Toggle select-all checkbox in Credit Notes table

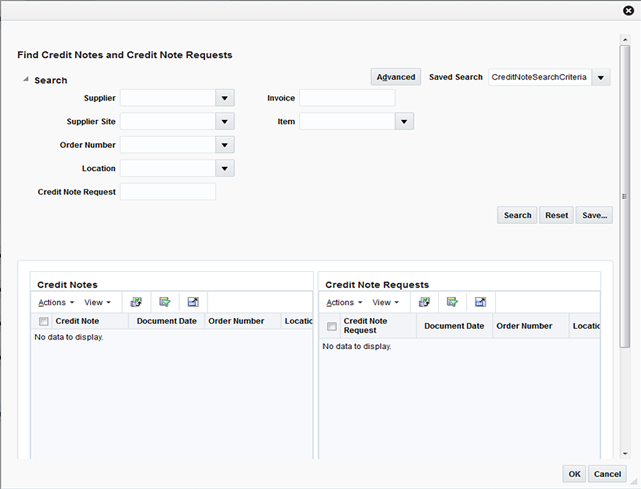(x=43, y=321)
